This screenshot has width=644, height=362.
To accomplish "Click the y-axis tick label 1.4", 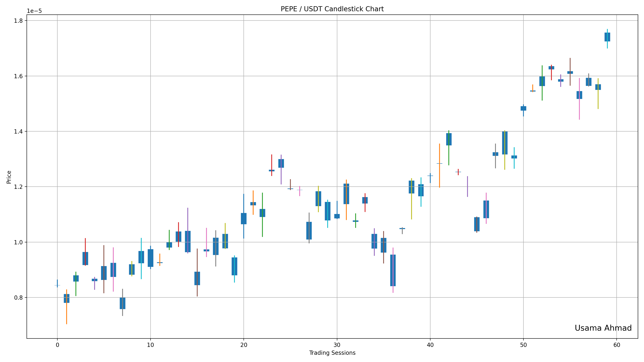I will coord(18,131).
